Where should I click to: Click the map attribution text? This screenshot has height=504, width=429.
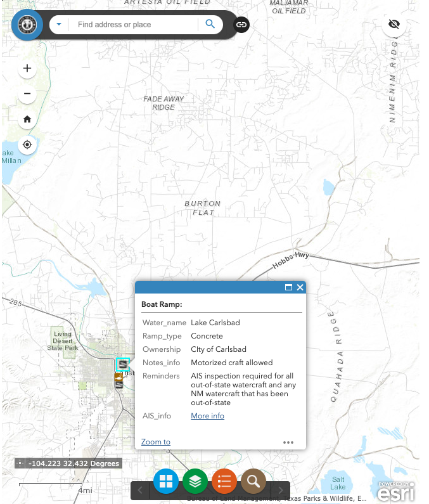pos(276,498)
